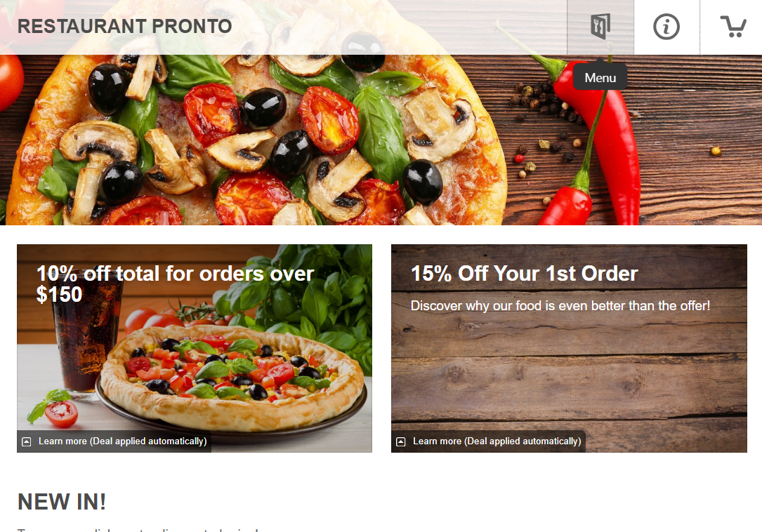Open the Menu book icon in header

click(x=600, y=27)
